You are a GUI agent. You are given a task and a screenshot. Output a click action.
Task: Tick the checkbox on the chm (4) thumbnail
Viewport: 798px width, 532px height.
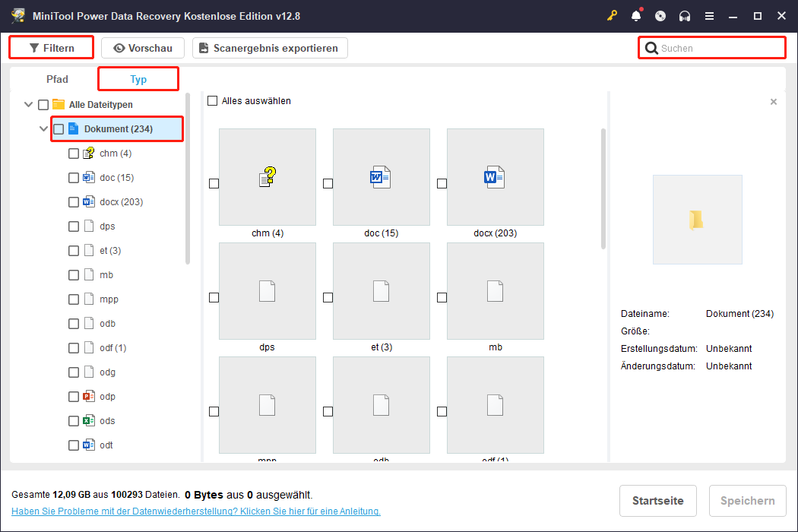click(x=214, y=182)
